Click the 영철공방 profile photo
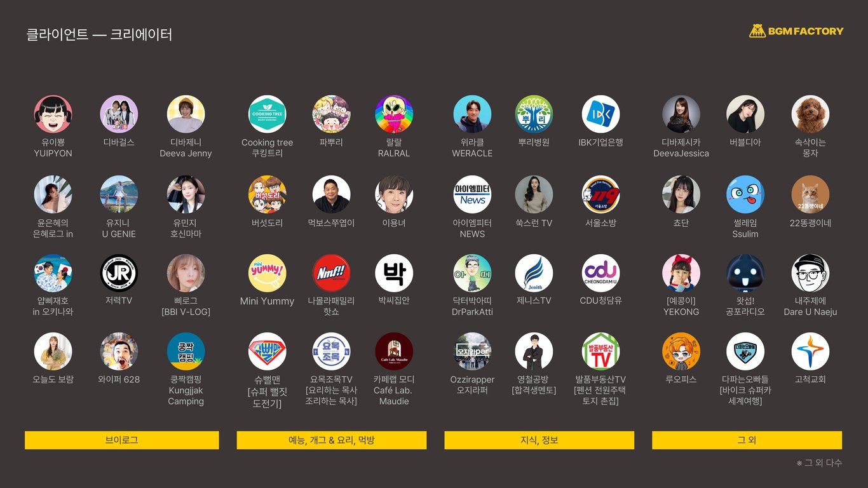This screenshot has height=488, width=868. 534,351
